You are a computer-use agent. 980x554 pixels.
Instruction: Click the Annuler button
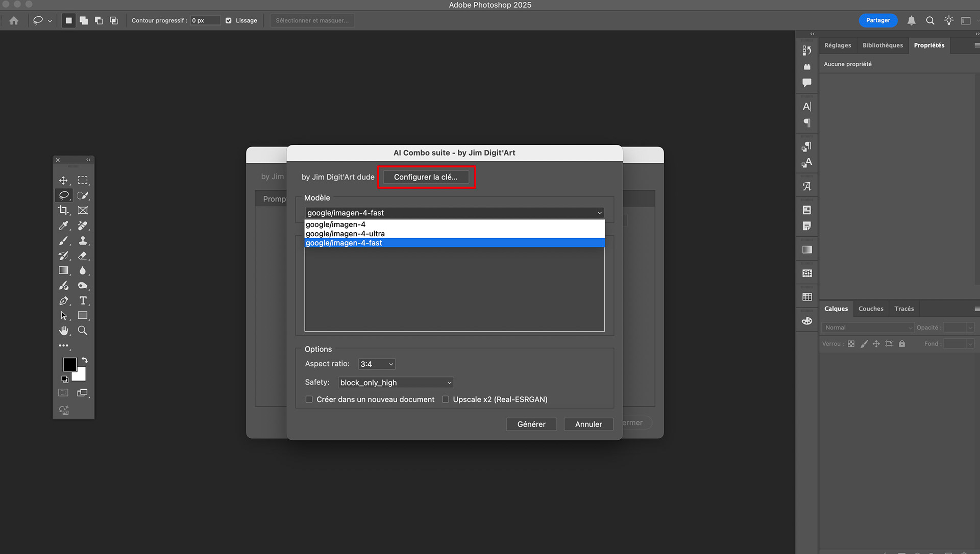[x=589, y=424]
